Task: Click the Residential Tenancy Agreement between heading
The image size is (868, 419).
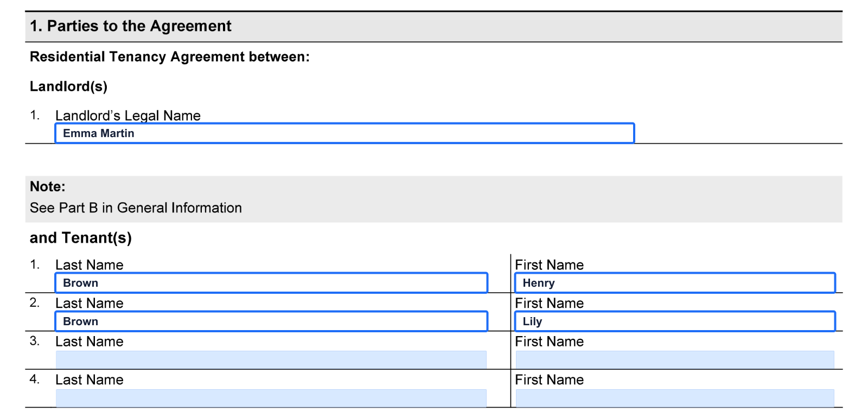Action: click(169, 56)
